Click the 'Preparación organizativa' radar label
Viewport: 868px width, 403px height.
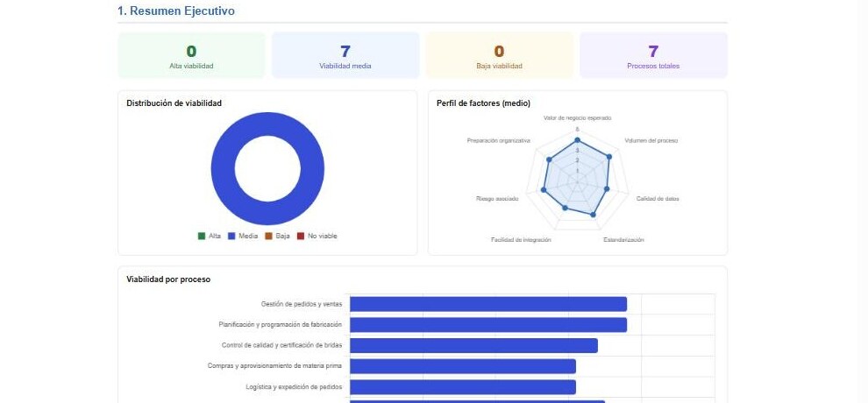pyautogui.click(x=499, y=140)
